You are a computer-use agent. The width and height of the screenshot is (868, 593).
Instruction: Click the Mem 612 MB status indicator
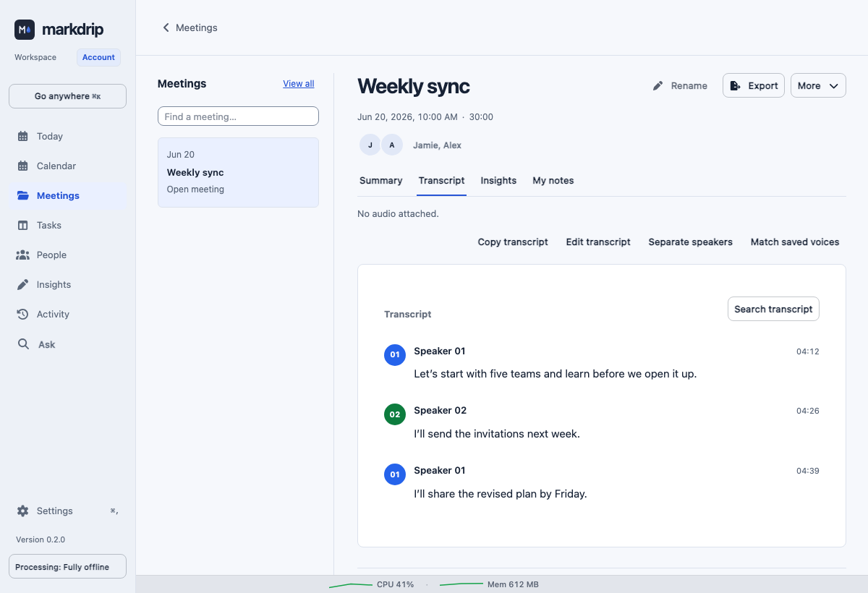490,584
